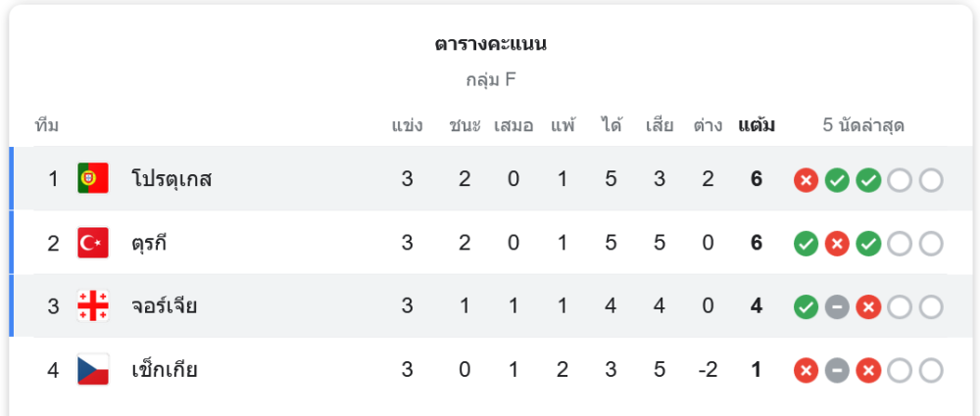Screen dimensions: 980x416
Task: Click Turkey's red loss result icon
Action: coord(837,244)
